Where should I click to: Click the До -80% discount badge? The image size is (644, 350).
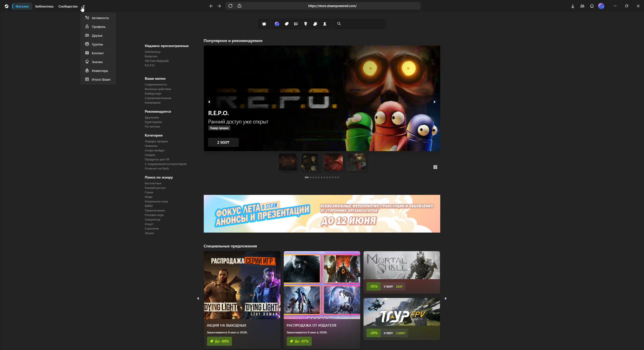point(219,341)
